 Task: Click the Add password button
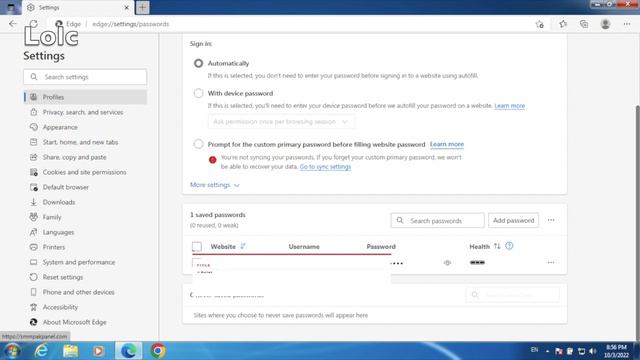tap(513, 220)
